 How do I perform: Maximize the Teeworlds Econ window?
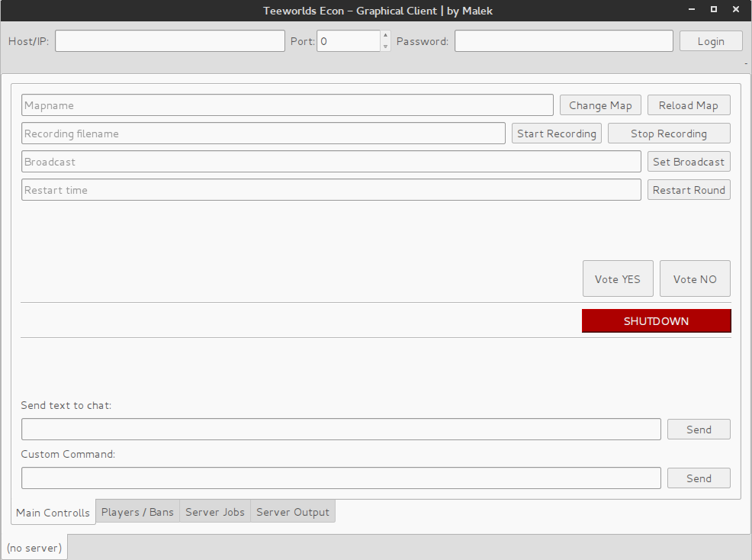pos(714,10)
